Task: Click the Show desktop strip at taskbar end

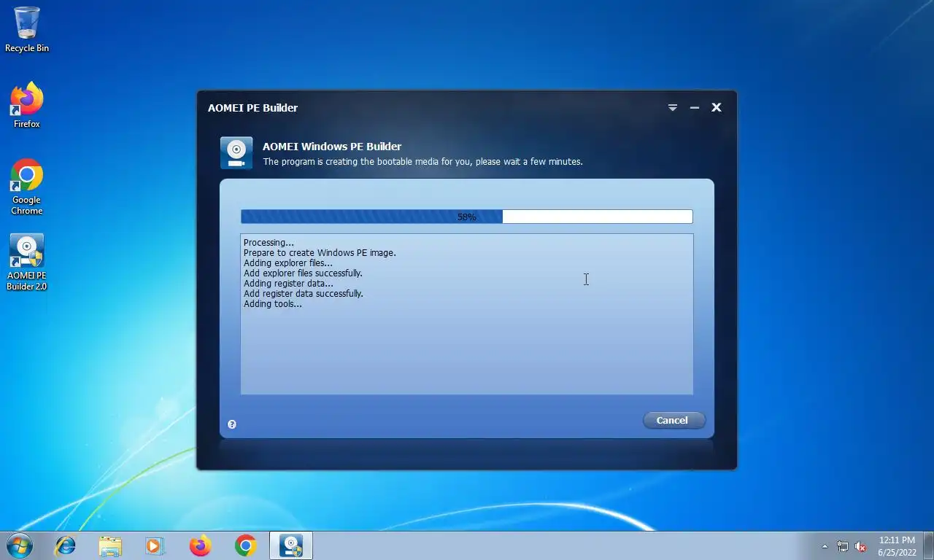Action: 929,545
